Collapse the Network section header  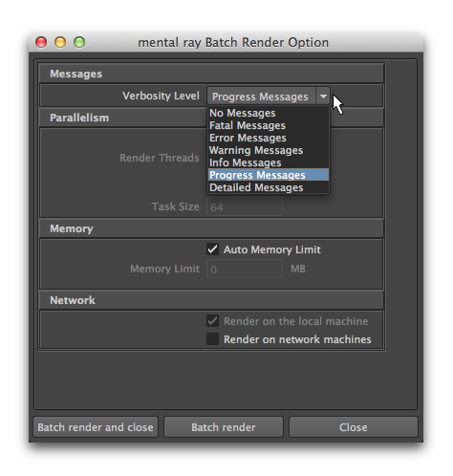211,300
